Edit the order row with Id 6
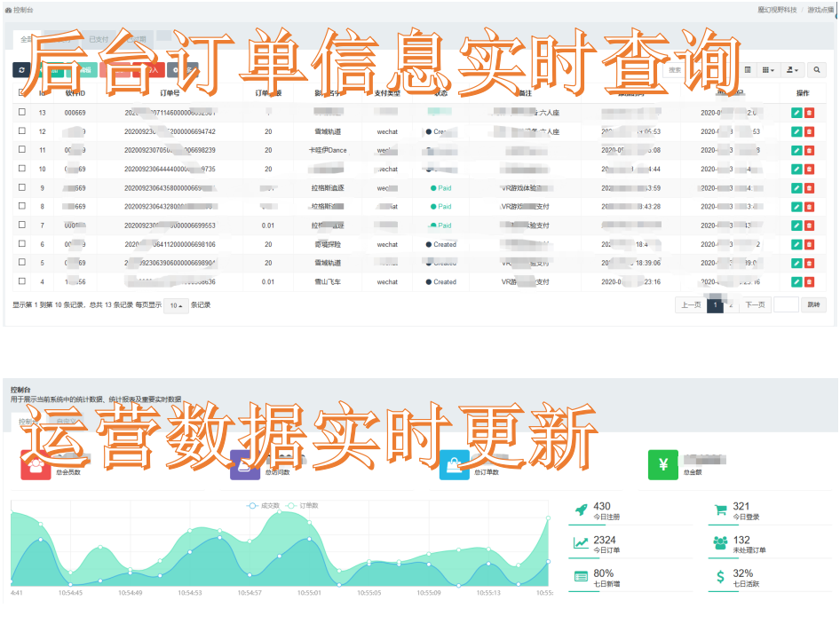 (796, 244)
